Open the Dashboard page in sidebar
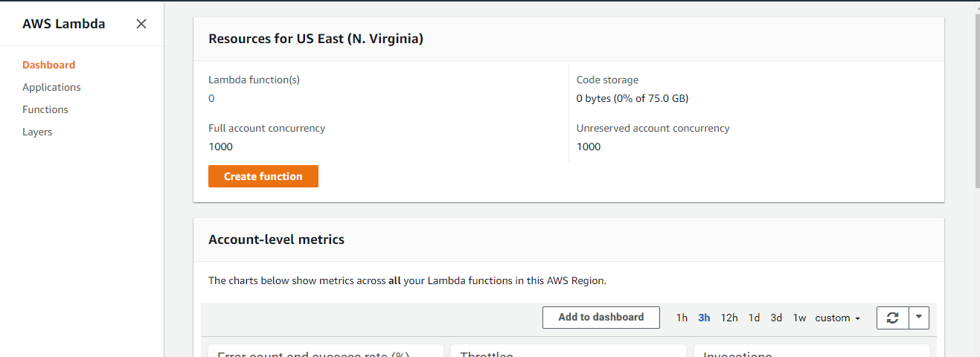Screen dimensions: 980x357 coord(48,65)
